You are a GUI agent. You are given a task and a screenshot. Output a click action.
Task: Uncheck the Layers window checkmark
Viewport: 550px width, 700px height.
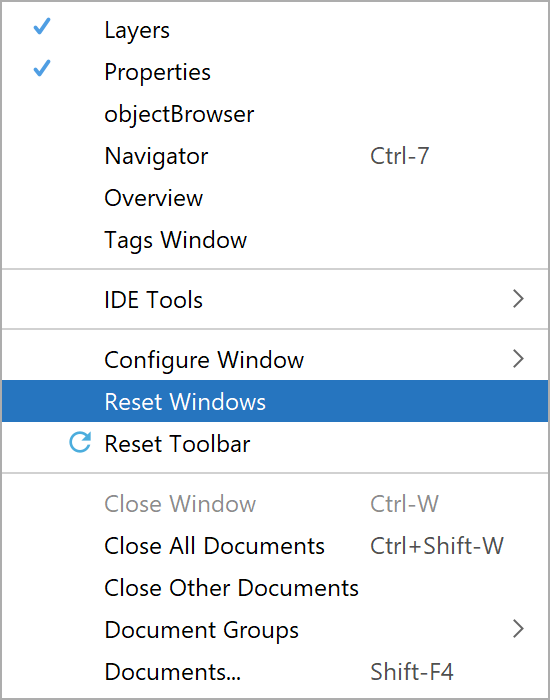pos(42,27)
